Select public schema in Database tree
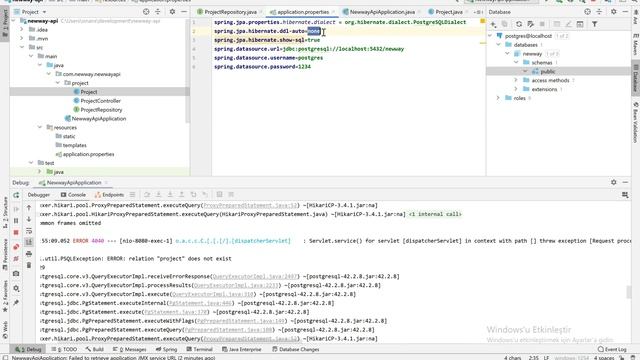Screen dimensions: 640x360 (548, 71)
